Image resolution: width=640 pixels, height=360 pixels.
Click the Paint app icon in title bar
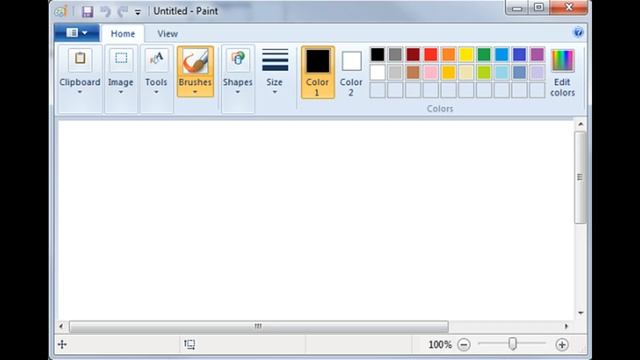point(61,11)
